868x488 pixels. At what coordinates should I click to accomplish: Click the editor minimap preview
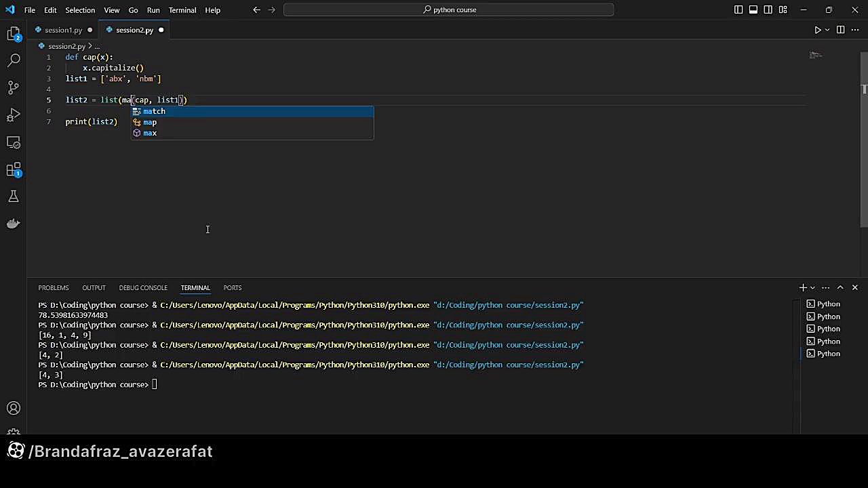click(816, 56)
